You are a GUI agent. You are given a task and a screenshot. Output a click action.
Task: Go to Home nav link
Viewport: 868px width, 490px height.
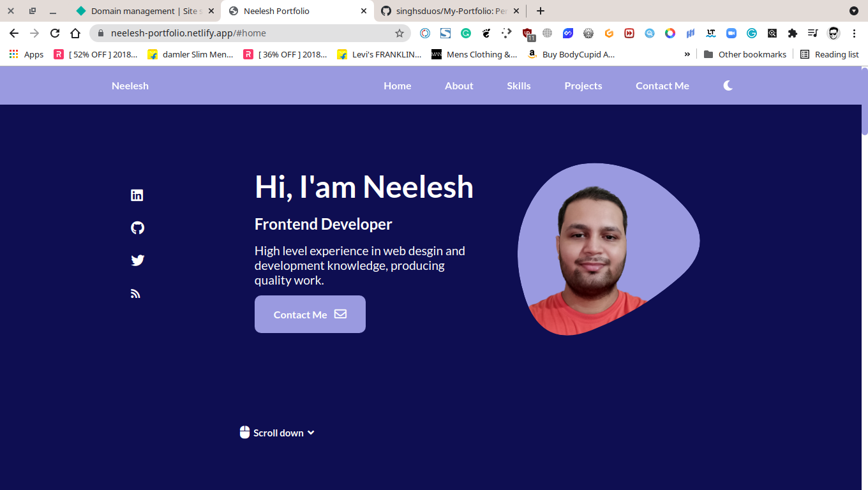pyautogui.click(x=397, y=85)
